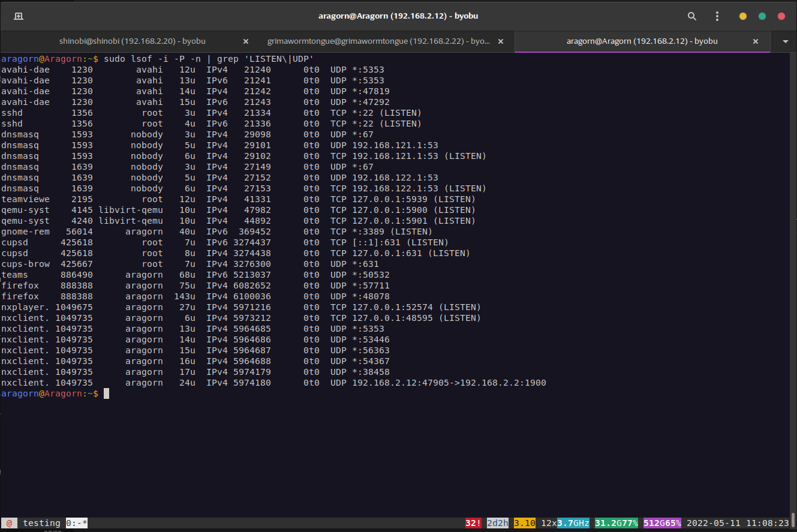The image size is (797, 532).
Task: Click the red @ byobu logo in status bar
Action: click(9, 523)
